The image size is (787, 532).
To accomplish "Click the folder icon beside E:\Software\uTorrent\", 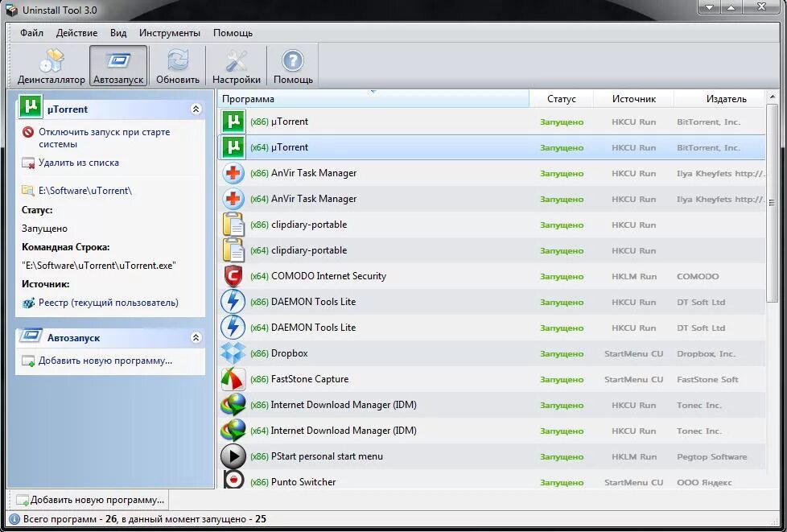I will [x=27, y=190].
